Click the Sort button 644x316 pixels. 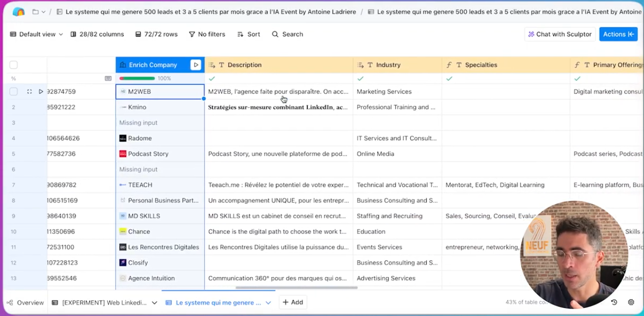tap(248, 34)
